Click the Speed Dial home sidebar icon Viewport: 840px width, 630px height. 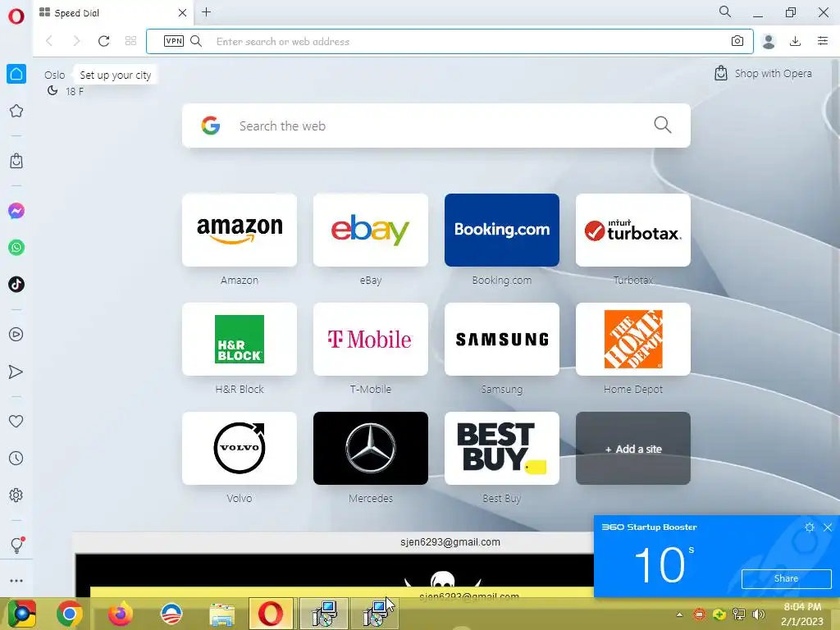(16, 74)
